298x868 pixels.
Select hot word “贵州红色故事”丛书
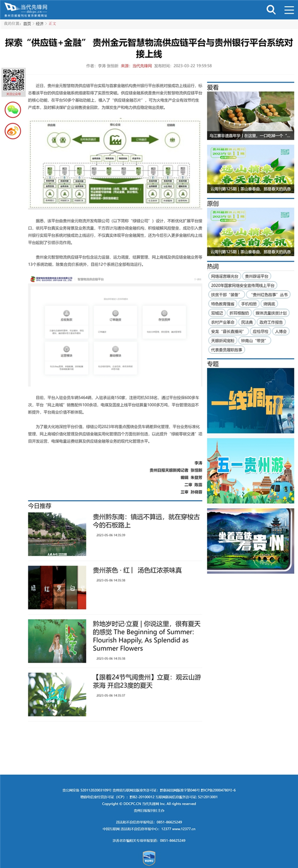(269, 295)
